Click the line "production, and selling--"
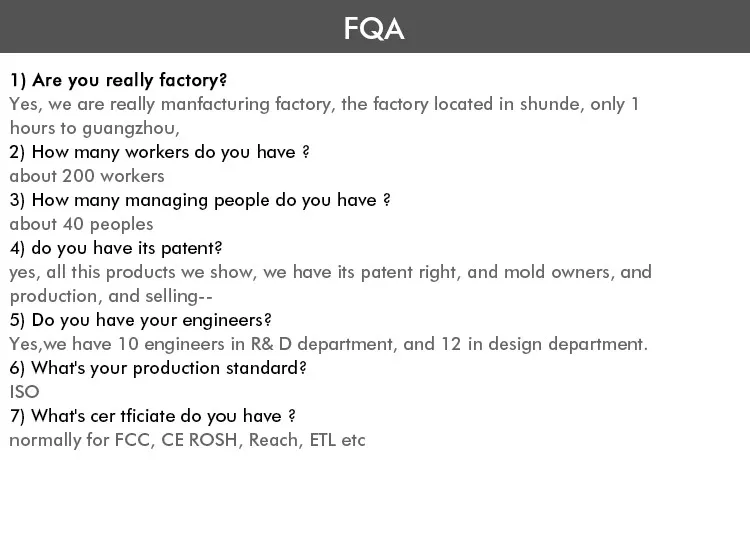Viewport: 750px width, 536px height. click(x=112, y=296)
